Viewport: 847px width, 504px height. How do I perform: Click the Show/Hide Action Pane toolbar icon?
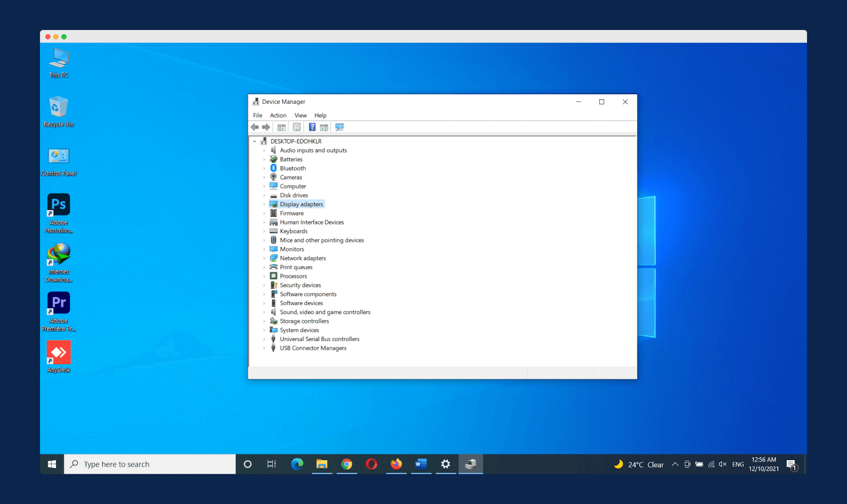coord(324,127)
